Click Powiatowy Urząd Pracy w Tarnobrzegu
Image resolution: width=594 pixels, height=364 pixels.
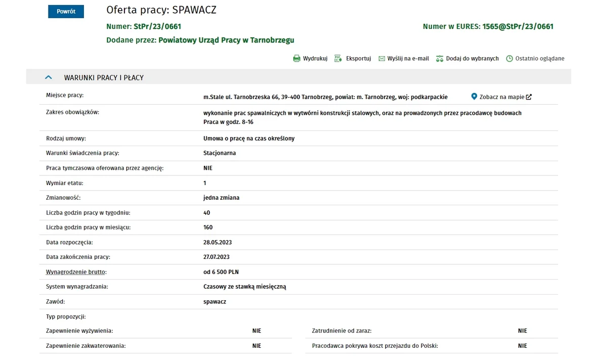pyautogui.click(x=226, y=40)
